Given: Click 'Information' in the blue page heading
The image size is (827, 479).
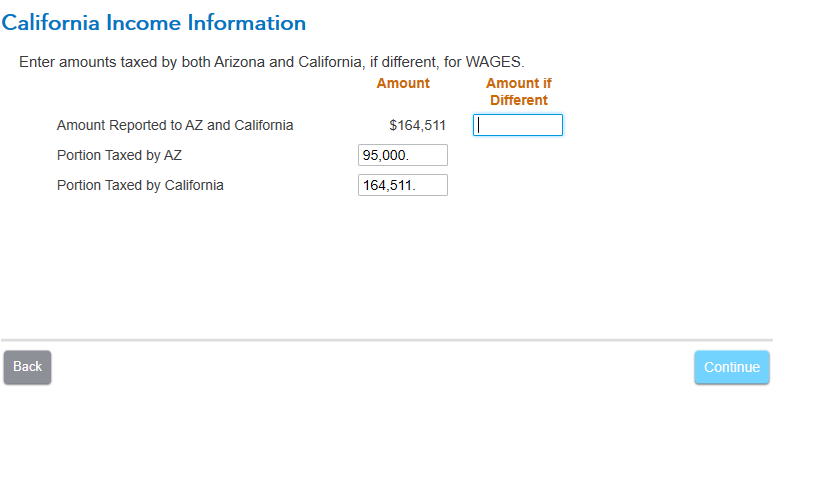Looking at the screenshot, I should click(245, 23).
